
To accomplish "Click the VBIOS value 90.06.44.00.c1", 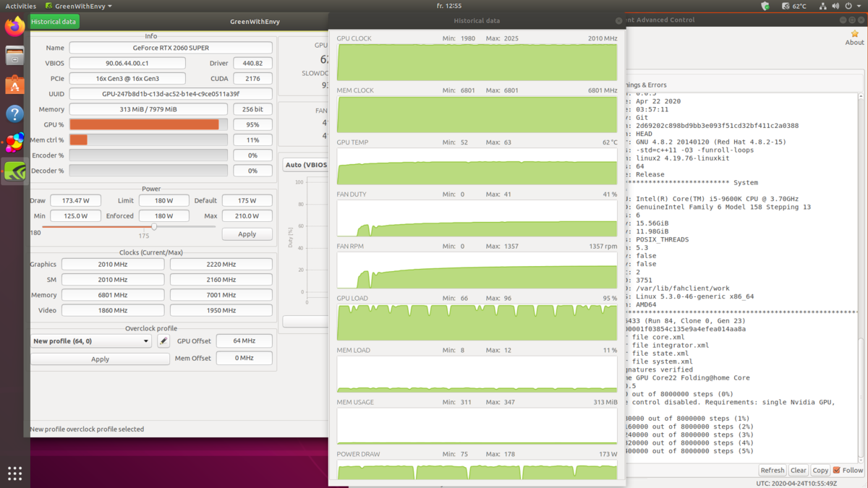I will pos(127,63).
